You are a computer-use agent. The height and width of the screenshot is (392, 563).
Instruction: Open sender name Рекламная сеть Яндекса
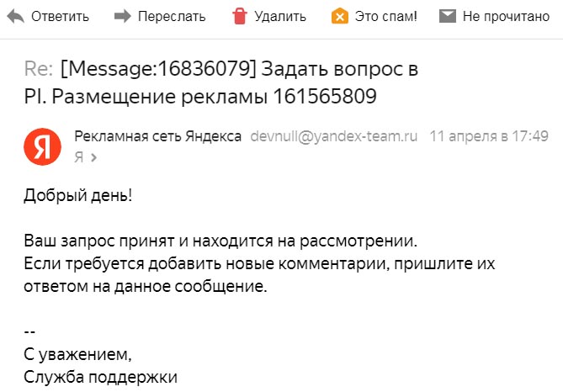pyautogui.click(x=158, y=136)
